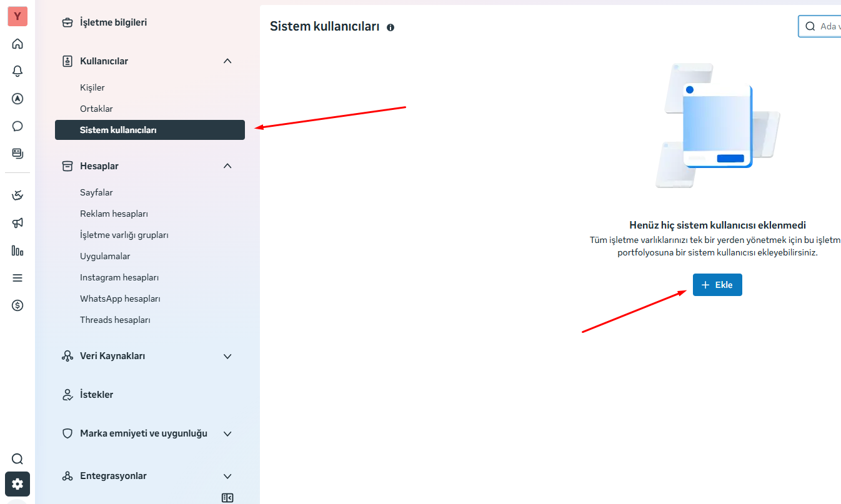Open the settings gear icon

[17, 484]
